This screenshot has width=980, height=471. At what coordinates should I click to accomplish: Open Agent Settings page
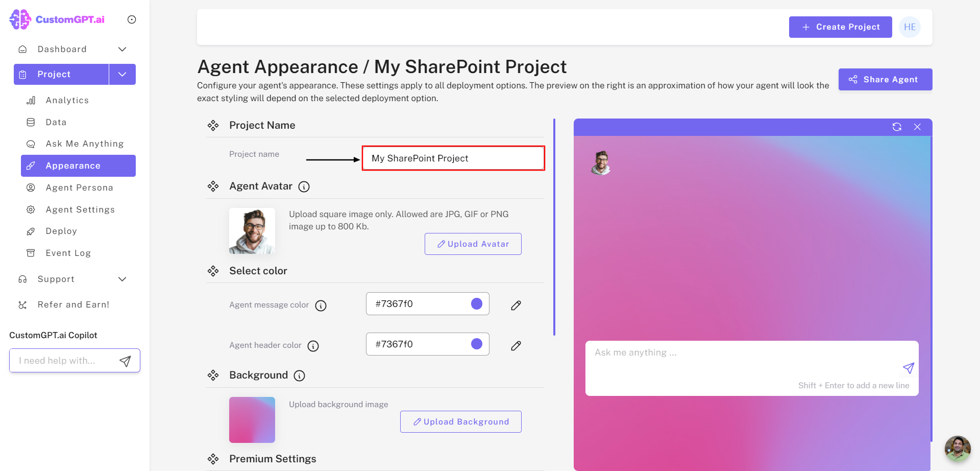(80, 209)
